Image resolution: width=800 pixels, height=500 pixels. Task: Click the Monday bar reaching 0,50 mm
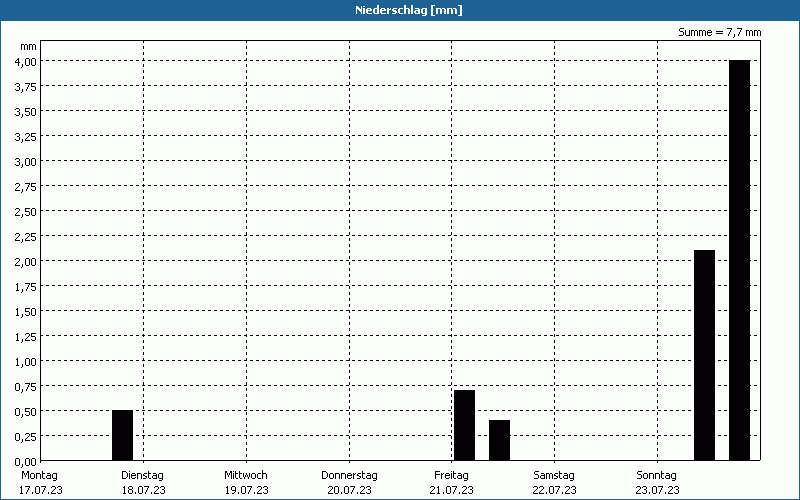click(x=122, y=435)
